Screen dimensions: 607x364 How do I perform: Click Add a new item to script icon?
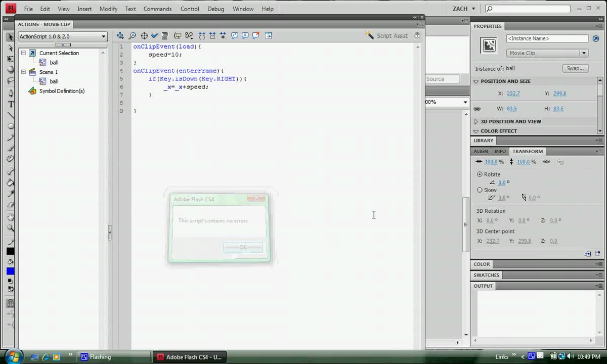(120, 36)
